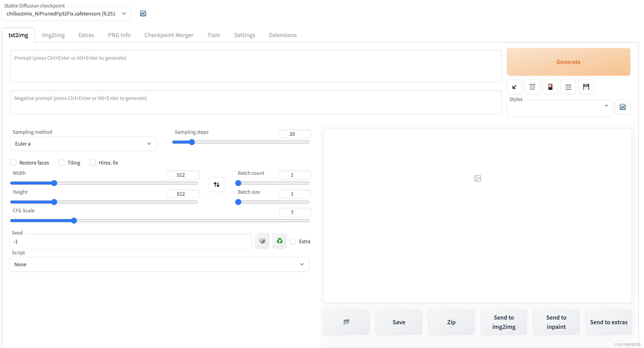Click the Batch size slider handle
644x348 pixels.
[238, 202]
